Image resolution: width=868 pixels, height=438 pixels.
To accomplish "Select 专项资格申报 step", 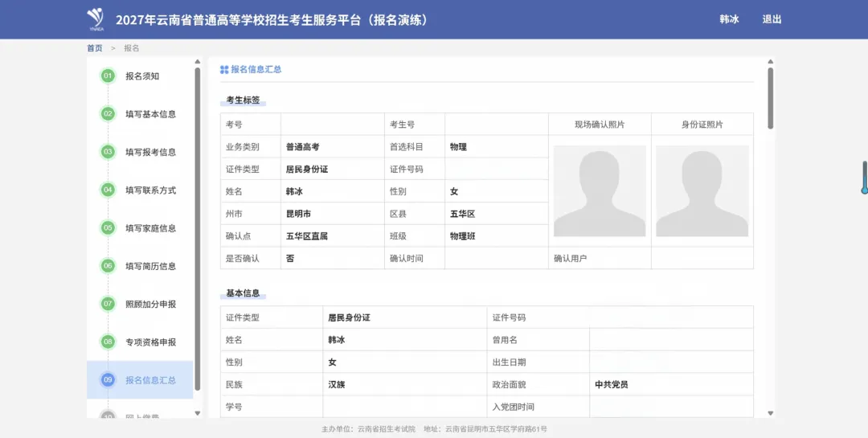I will pyautogui.click(x=150, y=342).
